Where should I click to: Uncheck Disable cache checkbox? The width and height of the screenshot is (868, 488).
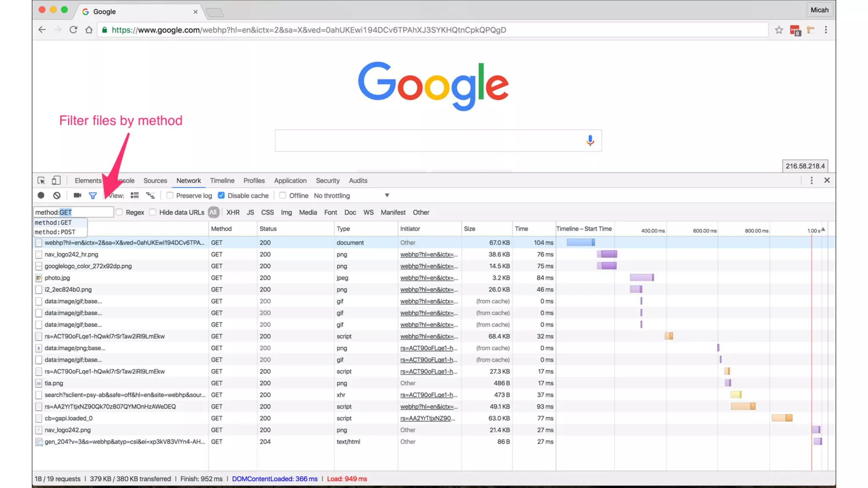[221, 195]
